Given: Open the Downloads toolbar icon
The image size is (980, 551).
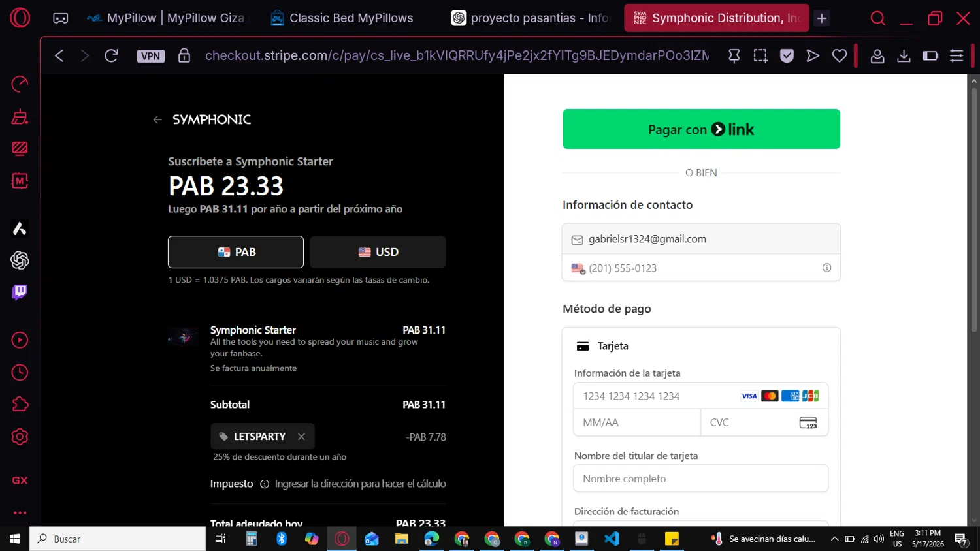Looking at the screenshot, I should click(x=904, y=56).
